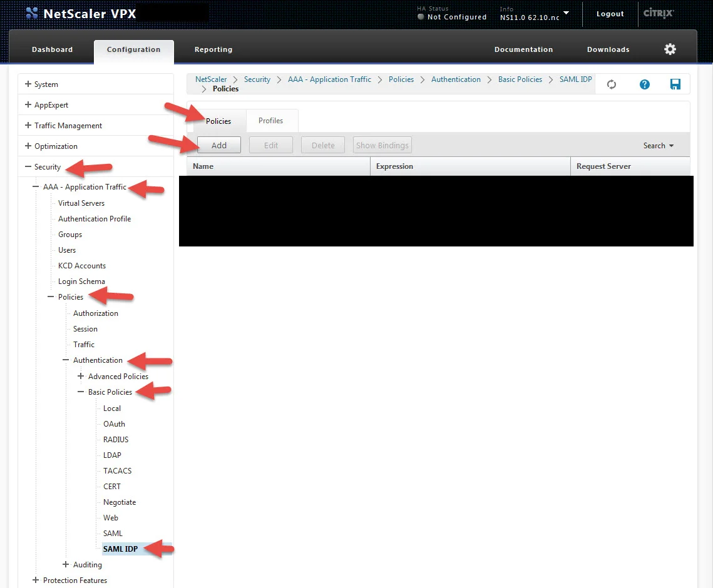Image resolution: width=713 pixels, height=588 pixels.
Task: Open RADIUS basic policies
Action: (116, 439)
